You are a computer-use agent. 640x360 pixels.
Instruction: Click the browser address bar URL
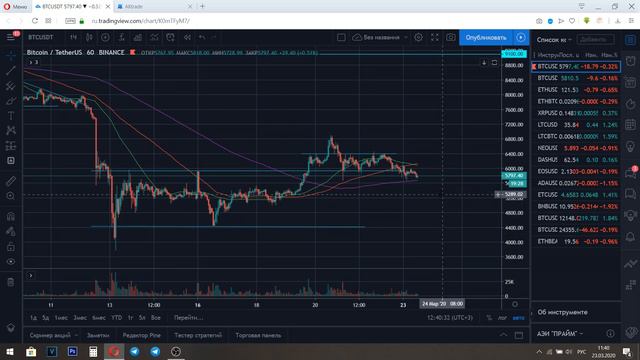pyautogui.click(x=140, y=21)
